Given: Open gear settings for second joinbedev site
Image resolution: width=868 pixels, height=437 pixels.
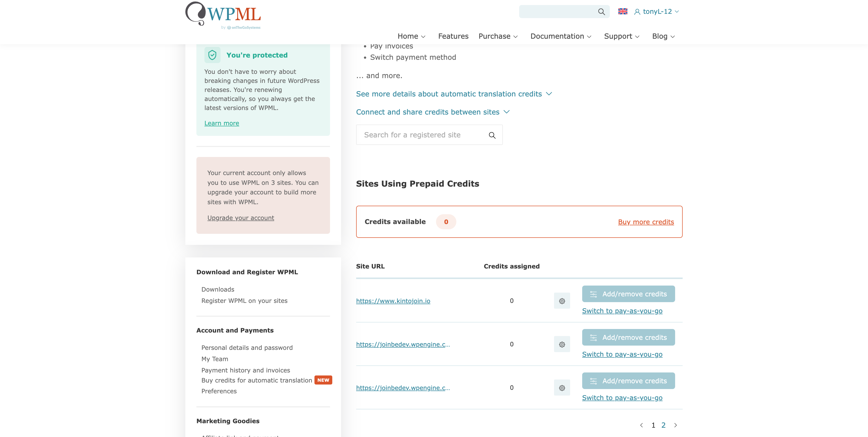Looking at the screenshot, I should (562, 344).
